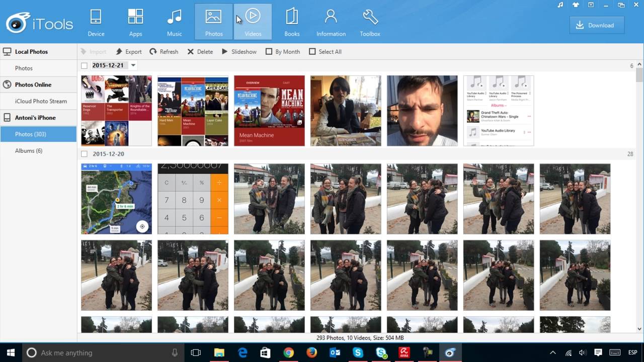Enable the By Month checkbox
644x362 pixels.
tap(269, 52)
